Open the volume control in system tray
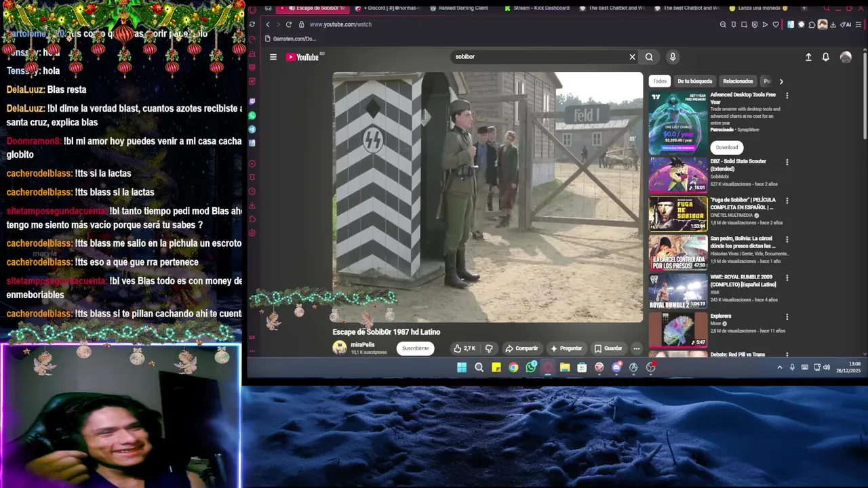The image size is (868, 488). pos(827,367)
